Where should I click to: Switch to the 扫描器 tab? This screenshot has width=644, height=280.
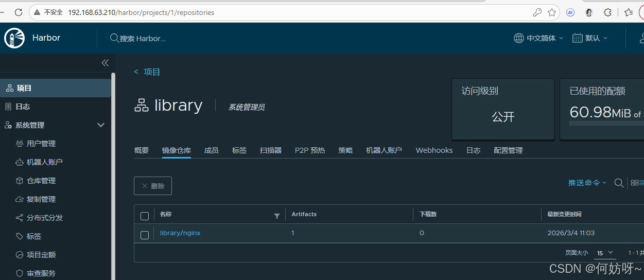point(271,150)
